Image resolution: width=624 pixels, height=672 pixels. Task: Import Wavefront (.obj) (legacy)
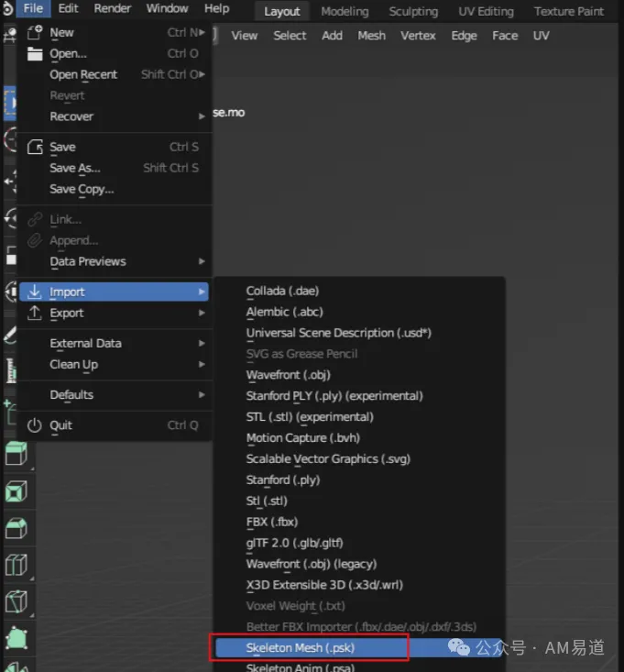point(312,564)
